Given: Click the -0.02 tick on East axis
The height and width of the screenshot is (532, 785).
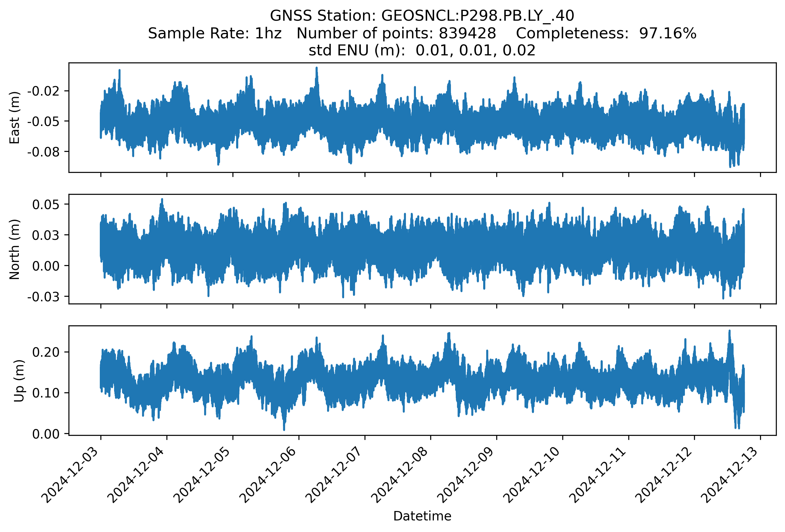Looking at the screenshot, I should tap(43, 91).
